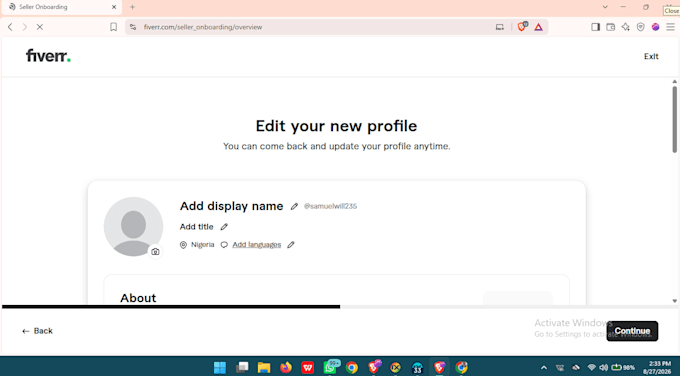Screen dimensions: 680x376
Task: Show hidden system tray icons
Action: point(543,368)
